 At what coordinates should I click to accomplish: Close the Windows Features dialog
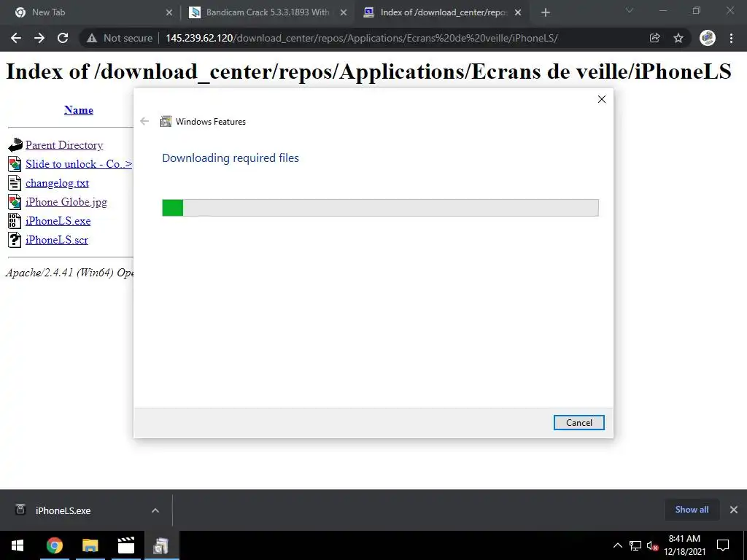pos(602,99)
